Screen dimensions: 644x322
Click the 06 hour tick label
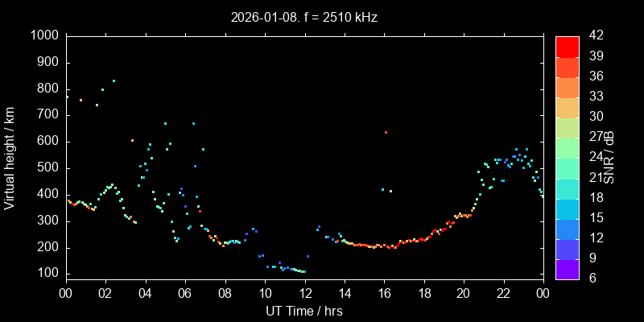[184, 294]
